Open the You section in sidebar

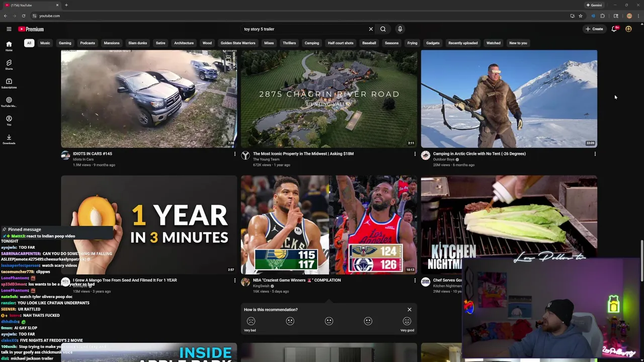point(9,121)
